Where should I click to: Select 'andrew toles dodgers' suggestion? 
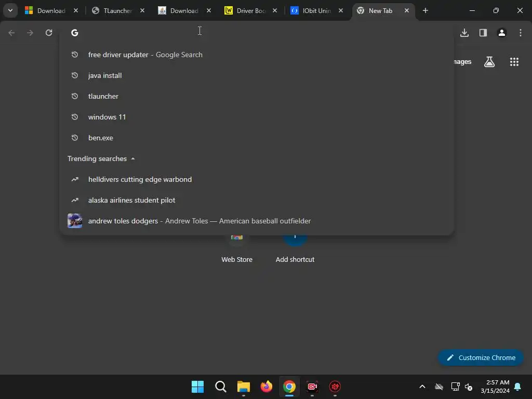coord(257,221)
